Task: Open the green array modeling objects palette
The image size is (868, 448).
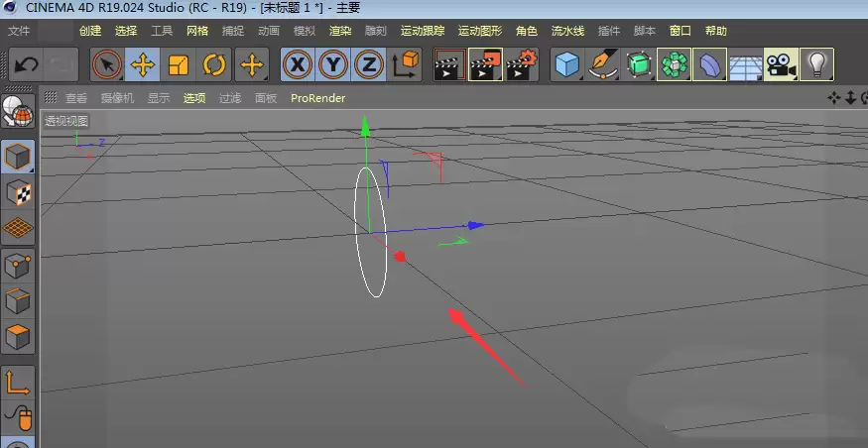Action: pyautogui.click(x=674, y=65)
